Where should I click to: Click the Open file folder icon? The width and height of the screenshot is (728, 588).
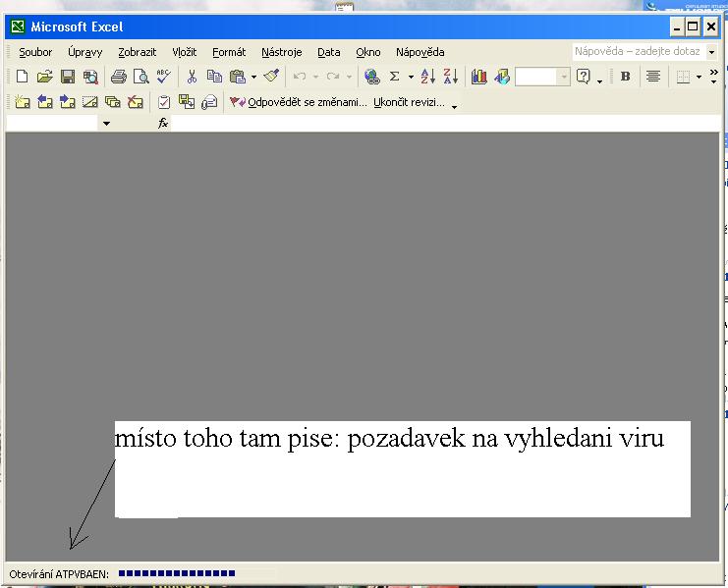pos(44,77)
